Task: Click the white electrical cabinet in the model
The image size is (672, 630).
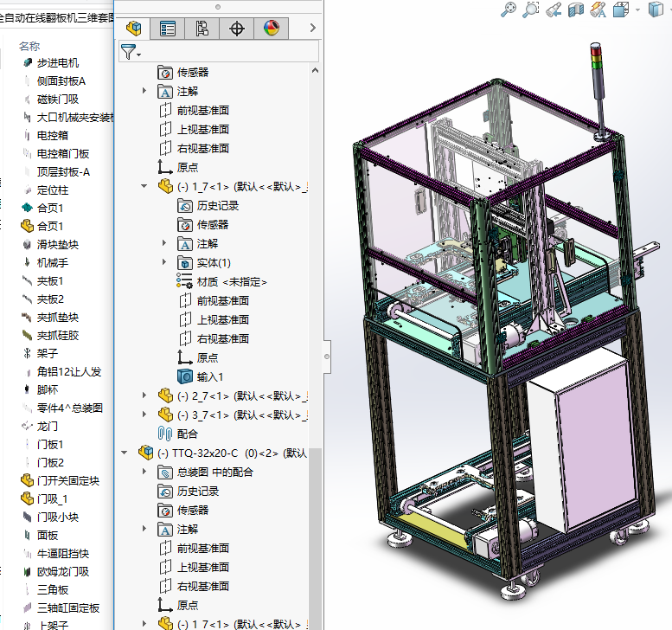Action: (583, 441)
